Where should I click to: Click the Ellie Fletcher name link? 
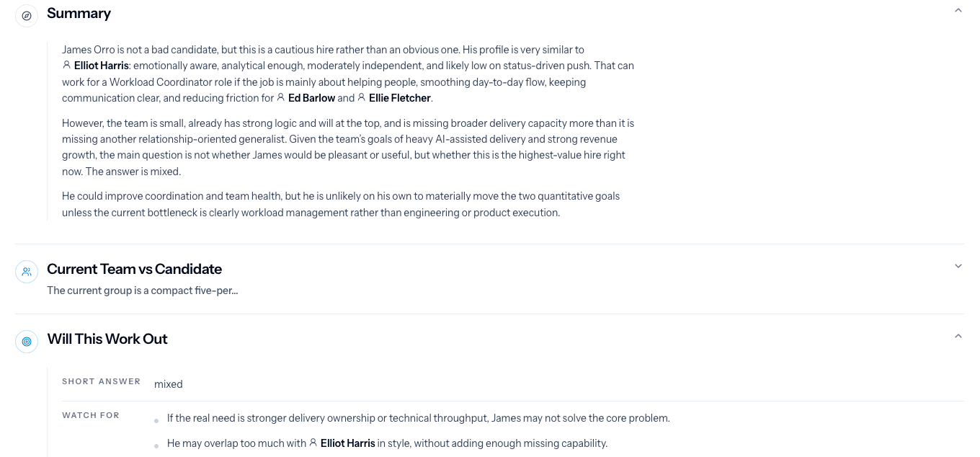(x=399, y=98)
